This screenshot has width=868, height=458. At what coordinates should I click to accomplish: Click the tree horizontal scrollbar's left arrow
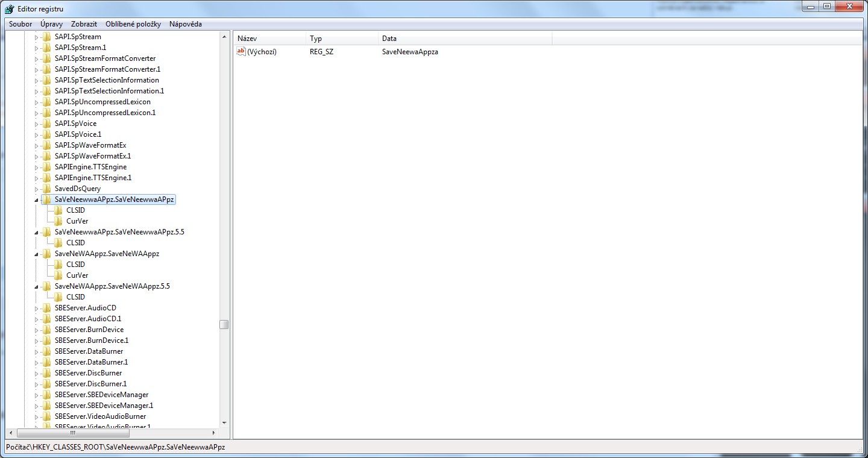[x=10, y=433]
